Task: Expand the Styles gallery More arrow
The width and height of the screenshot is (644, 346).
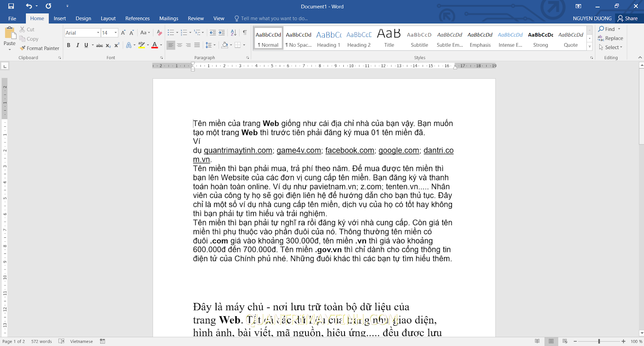Action: (590, 47)
